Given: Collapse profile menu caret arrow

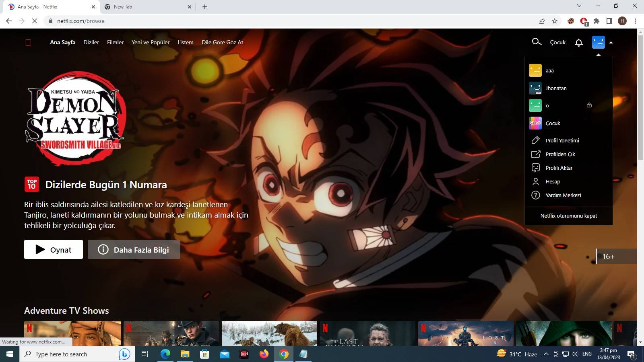Looking at the screenshot, I should click(x=611, y=42).
